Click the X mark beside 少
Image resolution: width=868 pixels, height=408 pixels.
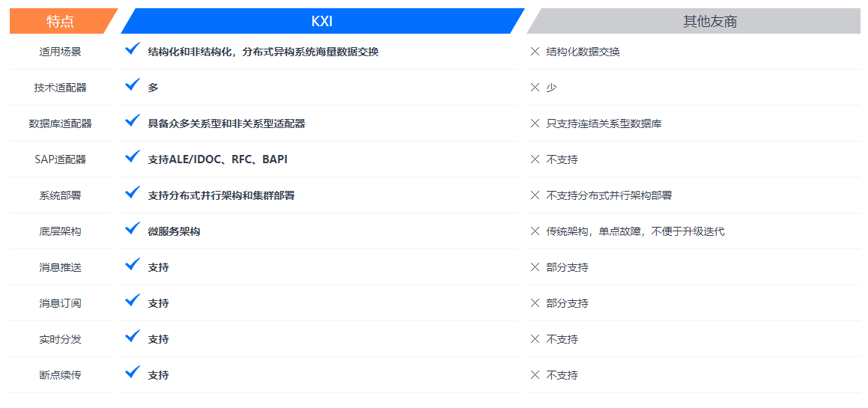tap(535, 88)
